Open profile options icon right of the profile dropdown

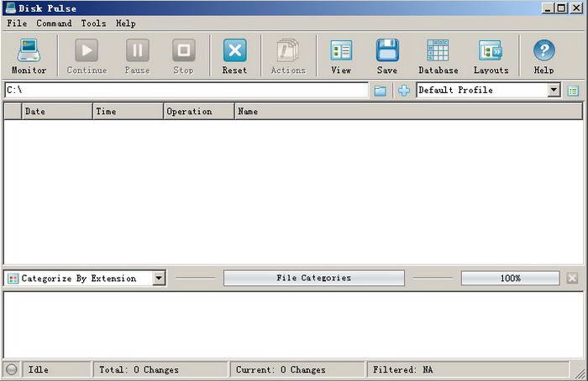pyautogui.click(x=573, y=91)
